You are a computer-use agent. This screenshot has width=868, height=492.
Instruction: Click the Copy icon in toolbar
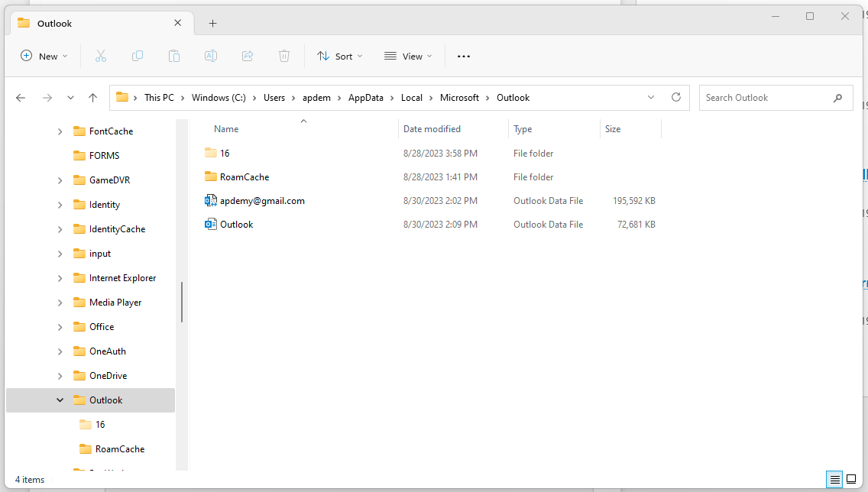(138, 56)
